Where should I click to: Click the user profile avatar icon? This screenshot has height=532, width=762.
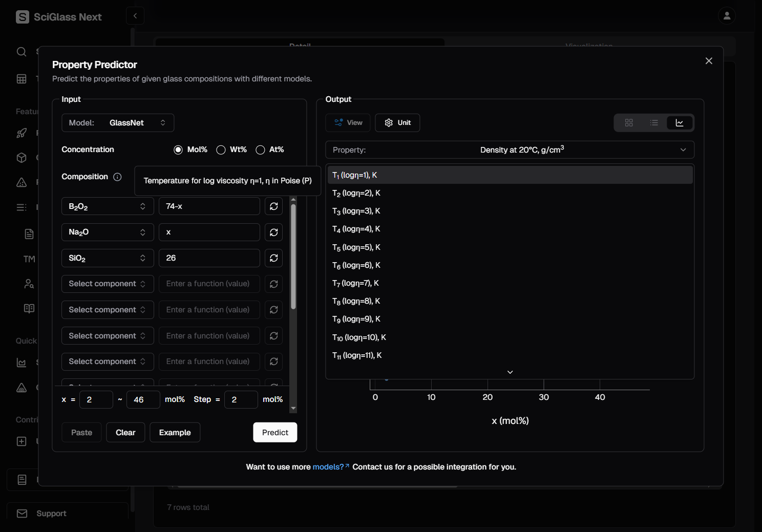pos(726,16)
